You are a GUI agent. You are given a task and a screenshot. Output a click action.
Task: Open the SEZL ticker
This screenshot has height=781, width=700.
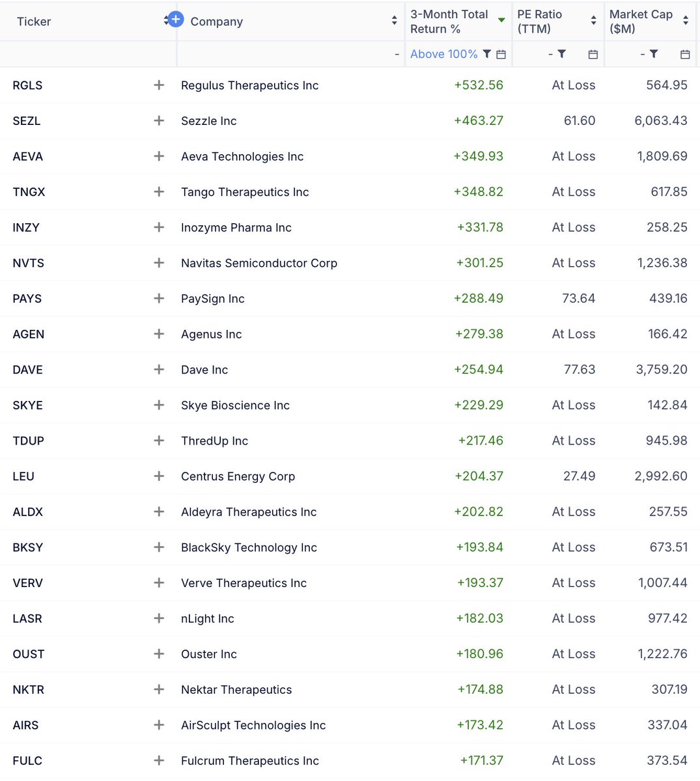coord(27,120)
